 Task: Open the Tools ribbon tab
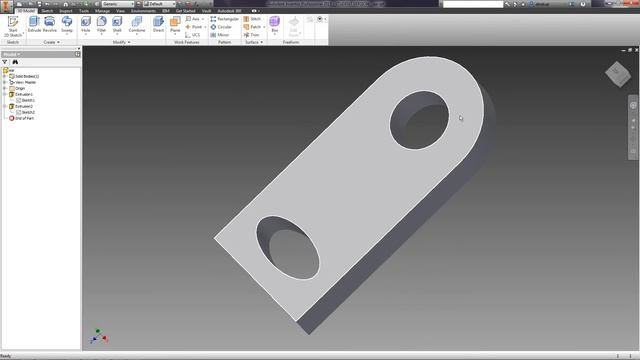pos(84,11)
